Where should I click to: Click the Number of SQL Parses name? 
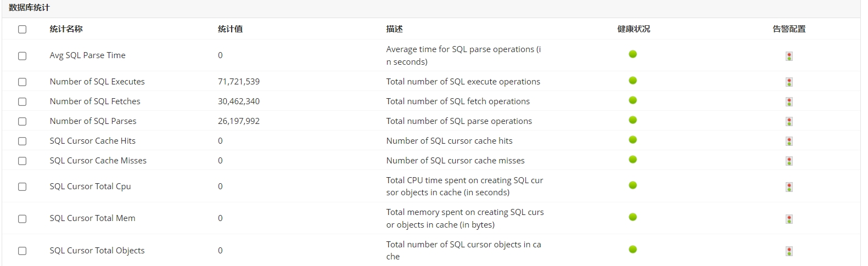(x=93, y=121)
